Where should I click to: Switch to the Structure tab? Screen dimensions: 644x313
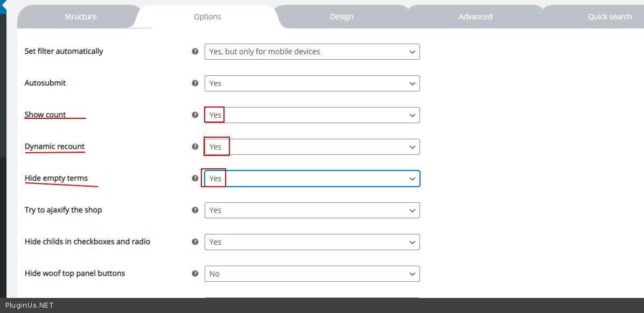pyautogui.click(x=81, y=17)
